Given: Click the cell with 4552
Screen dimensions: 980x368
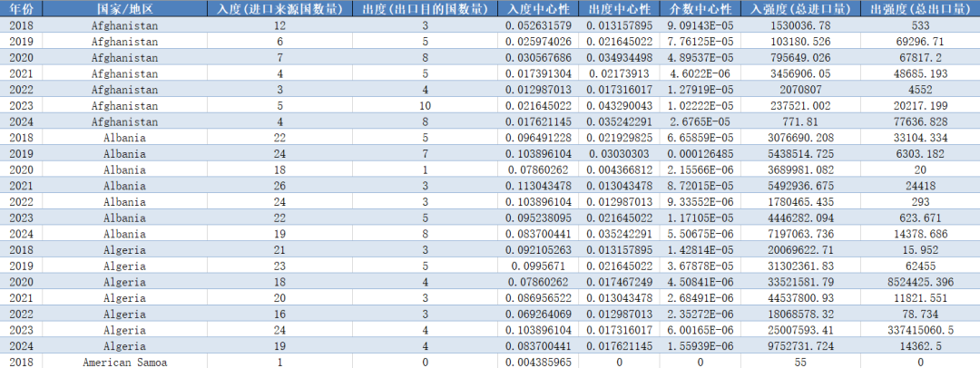Looking at the screenshot, I should tap(920, 90).
